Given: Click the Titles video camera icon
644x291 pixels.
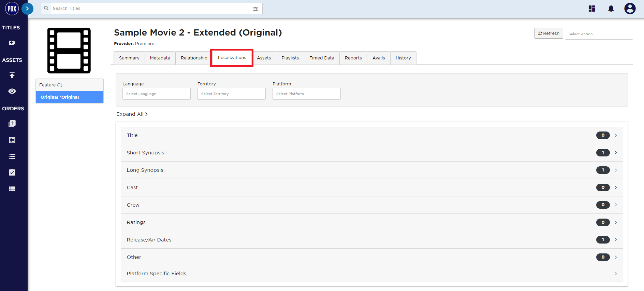Looking at the screenshot, I should pos(12,43).
